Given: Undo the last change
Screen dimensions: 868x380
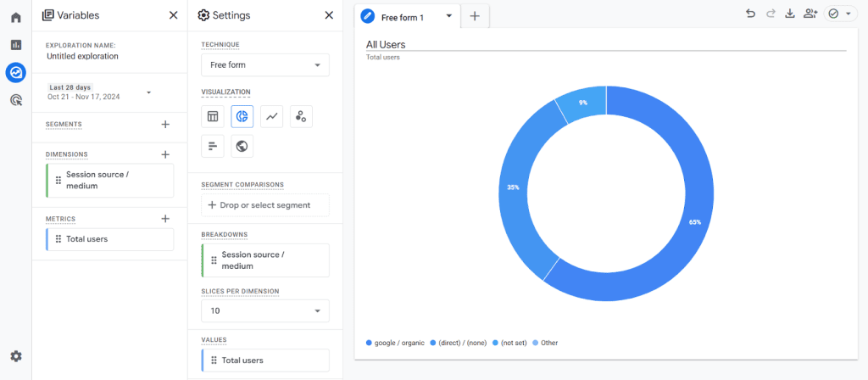Looking at the screenshot, I should pos(750,14).
